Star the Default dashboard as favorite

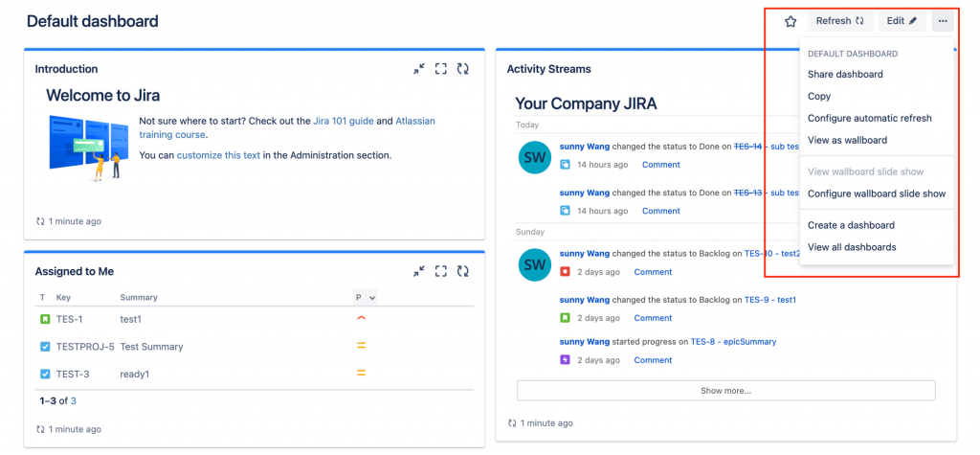pyautogui.click(x=791, y=21)
